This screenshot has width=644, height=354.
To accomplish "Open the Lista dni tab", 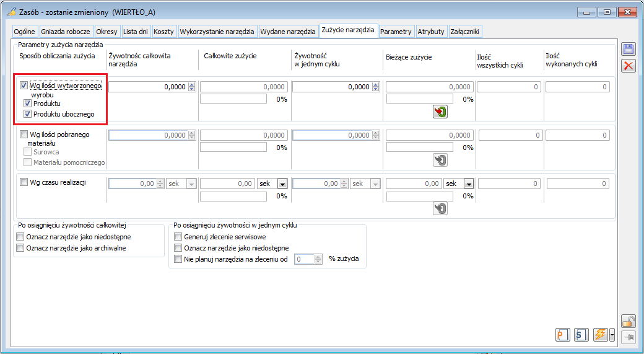I will pos(136,32).
